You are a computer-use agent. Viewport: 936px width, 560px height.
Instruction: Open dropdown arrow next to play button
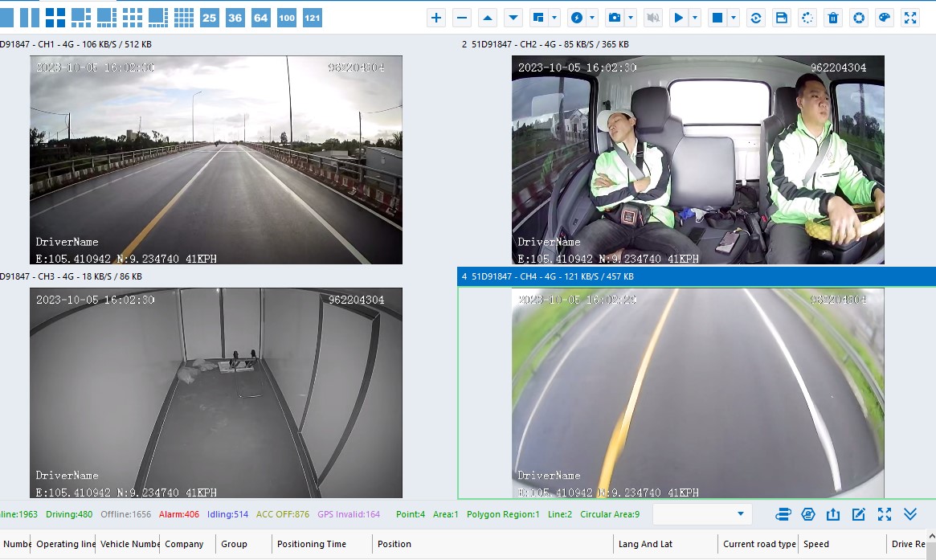coord(696,18)
